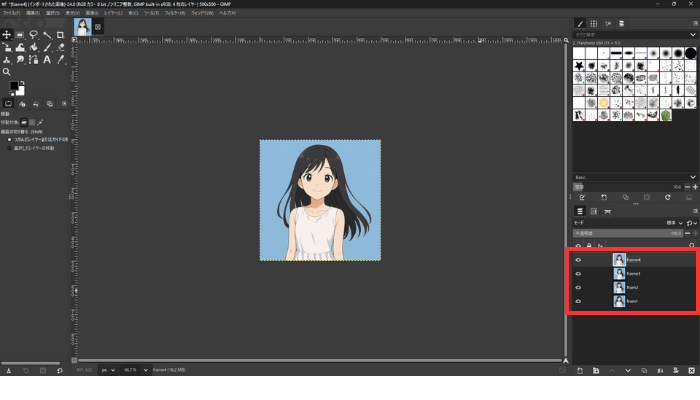
Task: Create a new brush
Action: 604,197
